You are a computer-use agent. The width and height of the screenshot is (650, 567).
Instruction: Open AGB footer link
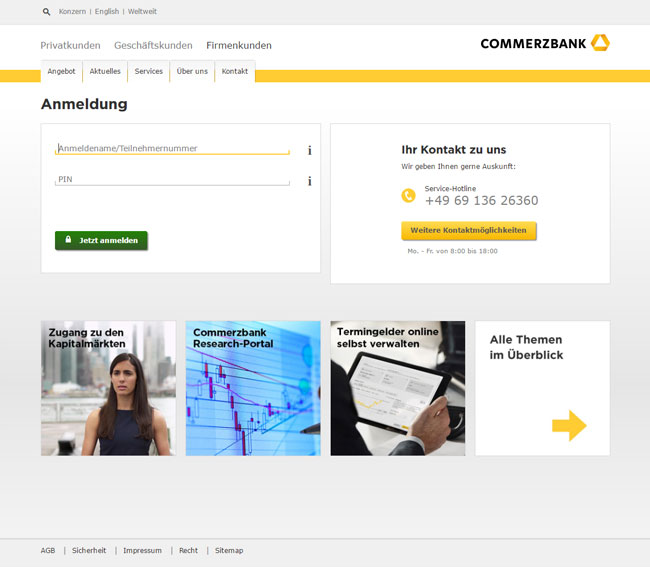coord(48,550)
